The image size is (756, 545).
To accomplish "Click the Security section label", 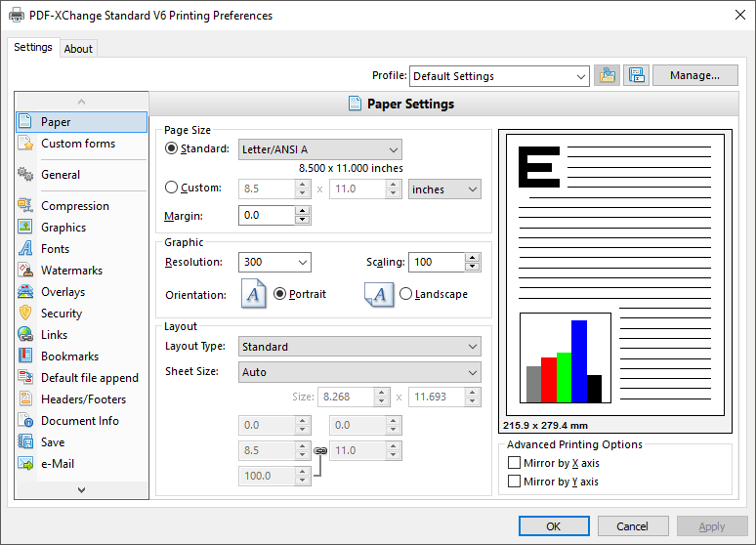I will click(62, 314).
